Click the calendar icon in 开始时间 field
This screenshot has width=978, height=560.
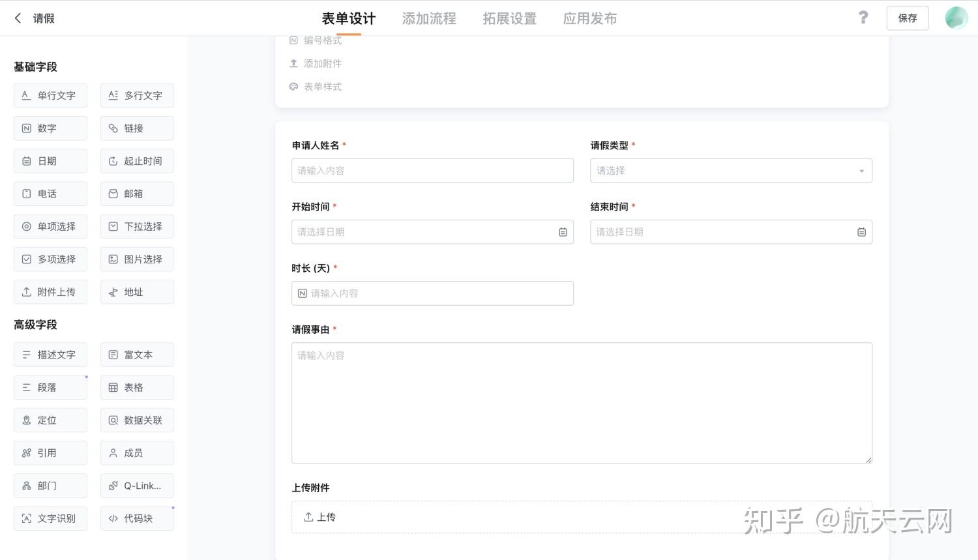[563, 232]
